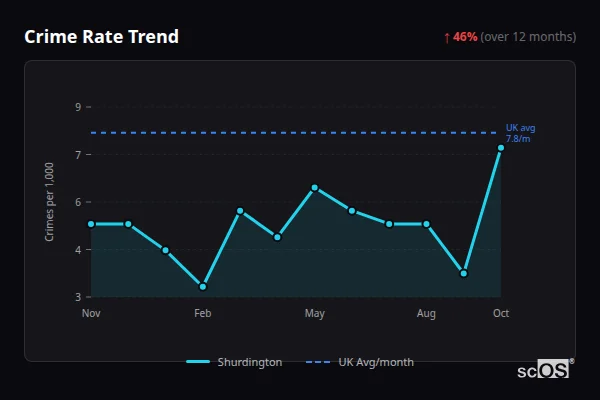Click the 'Aug' x-axis label
600x400 pixels.
coord(426,314)
